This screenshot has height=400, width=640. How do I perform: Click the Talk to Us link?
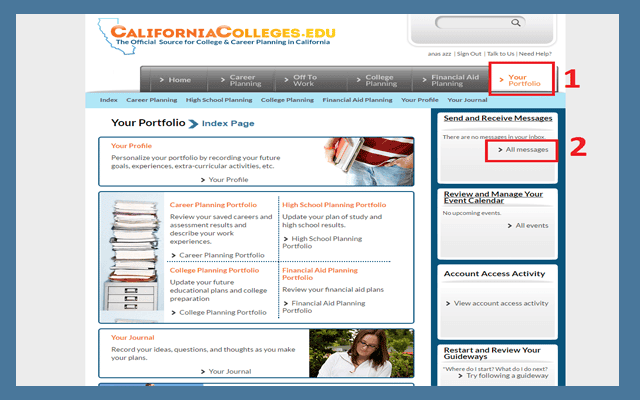click(x=500, y=54)
